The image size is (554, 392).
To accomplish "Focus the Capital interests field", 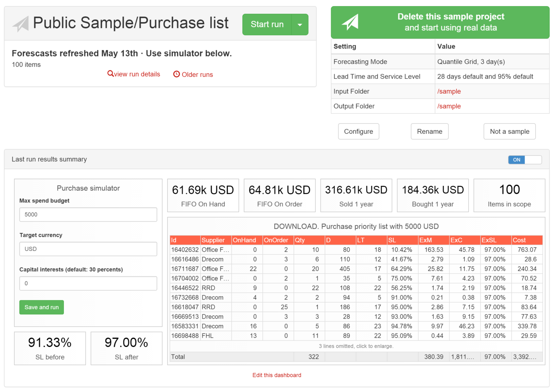I will [x=88, y=283].
